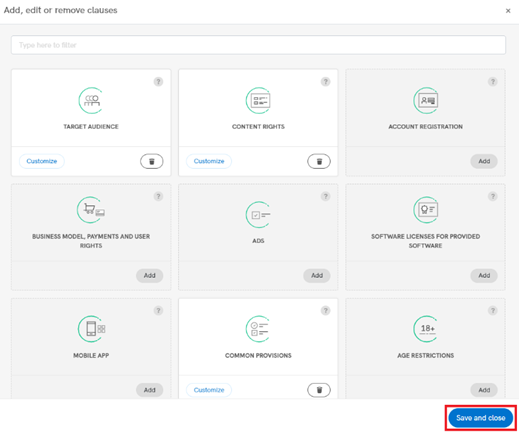Show help for Account Registration clause

coord(493,82)
